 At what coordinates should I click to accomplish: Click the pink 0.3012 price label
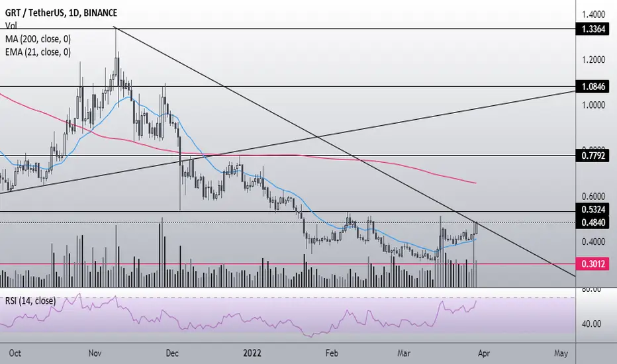pyautogui.click(x=593, y=263)
